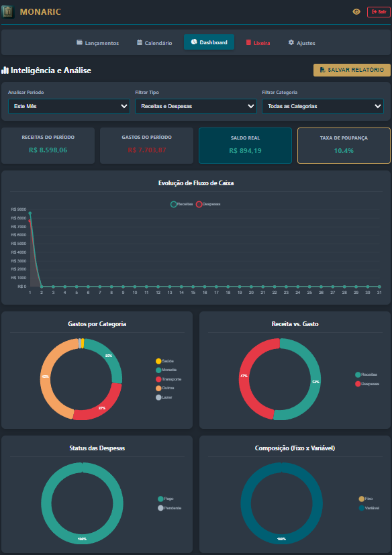Click the data point on day 15

pyautogui.click(x=193, y=287)
